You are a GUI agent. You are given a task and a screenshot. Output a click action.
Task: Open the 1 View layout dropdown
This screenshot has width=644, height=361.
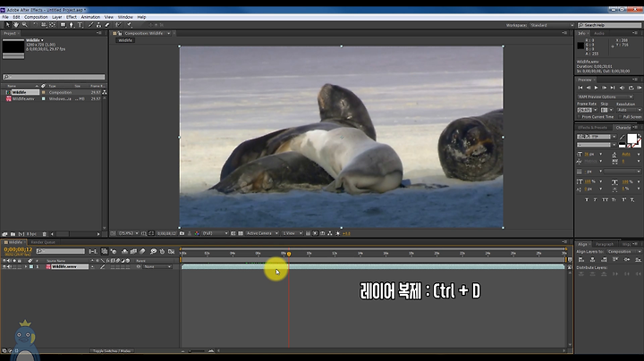(x=292, y=233)
